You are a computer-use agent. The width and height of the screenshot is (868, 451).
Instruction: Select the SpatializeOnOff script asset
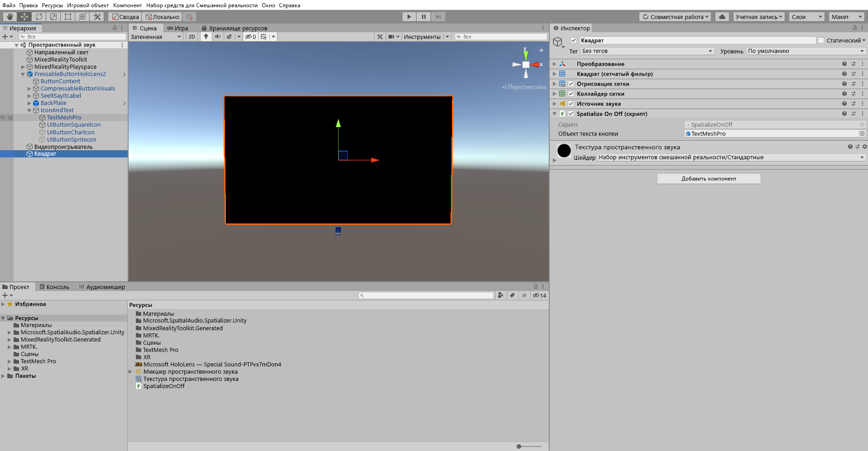(x=164, y=386)
